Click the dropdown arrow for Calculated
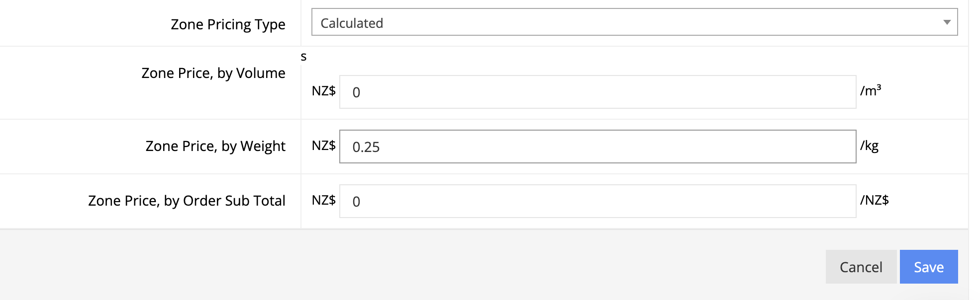This screenshot has width=980, height=300. [947, 22]
